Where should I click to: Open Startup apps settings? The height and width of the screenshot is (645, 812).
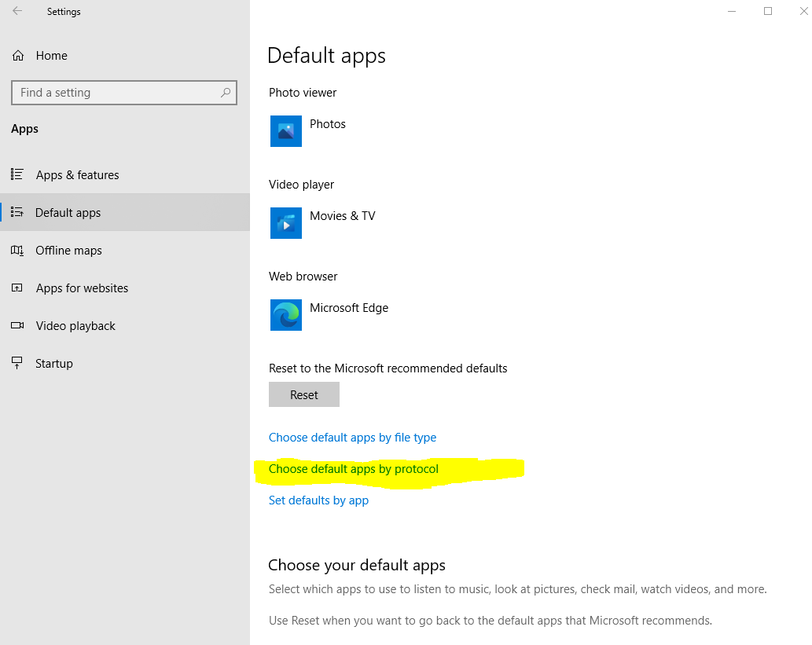click(x=125, y=364)
